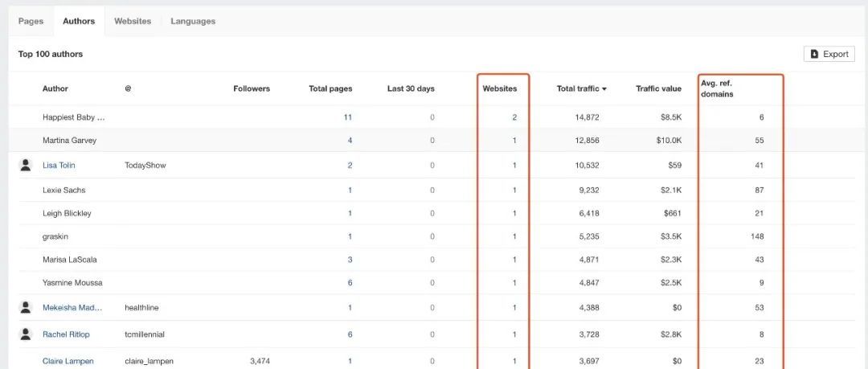Click the Followers column header
868x369 pixels.
[x=252, y=88]
